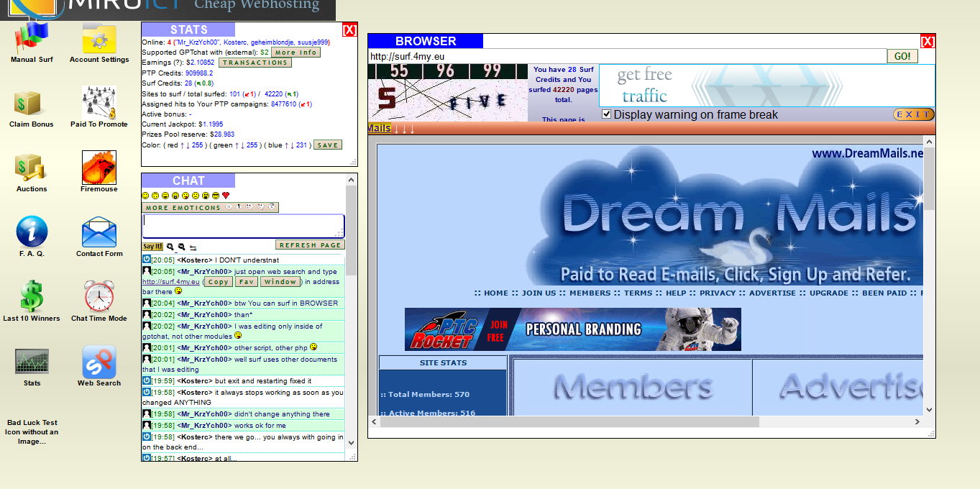Click online user Kosterc in Stats

click(x=236, y=42)
